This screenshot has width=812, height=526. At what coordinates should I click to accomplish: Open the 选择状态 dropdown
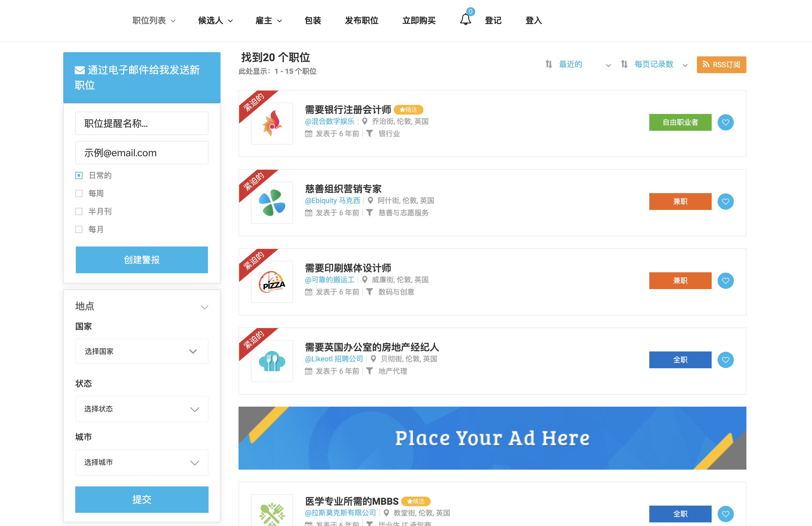point(142,409)
